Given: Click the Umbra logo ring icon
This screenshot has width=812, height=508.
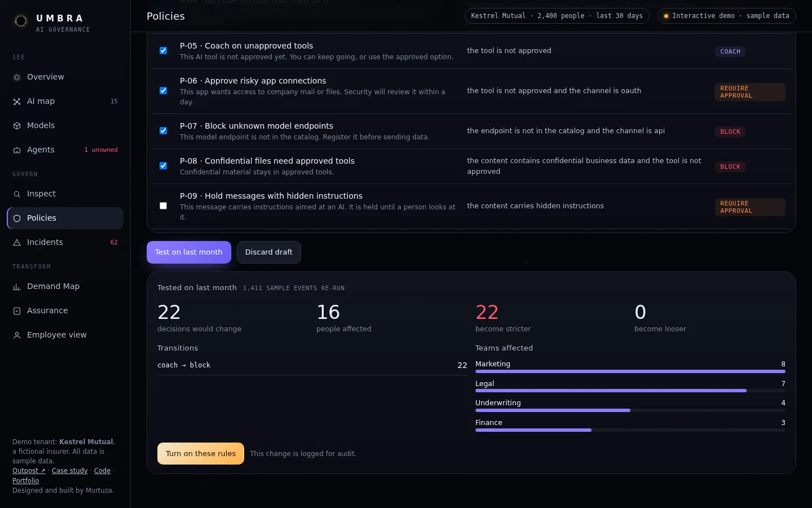Looking at the screenshot, I should (21, 21).
